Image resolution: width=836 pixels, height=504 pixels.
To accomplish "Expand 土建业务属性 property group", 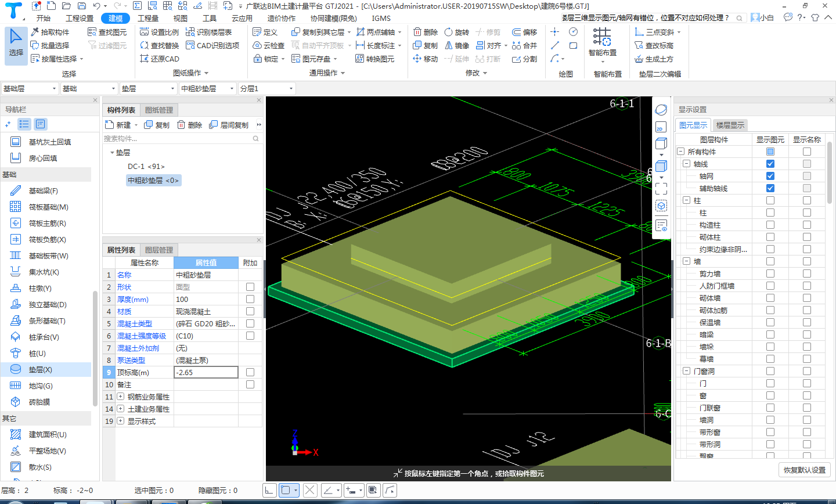I will click(121, 409).
